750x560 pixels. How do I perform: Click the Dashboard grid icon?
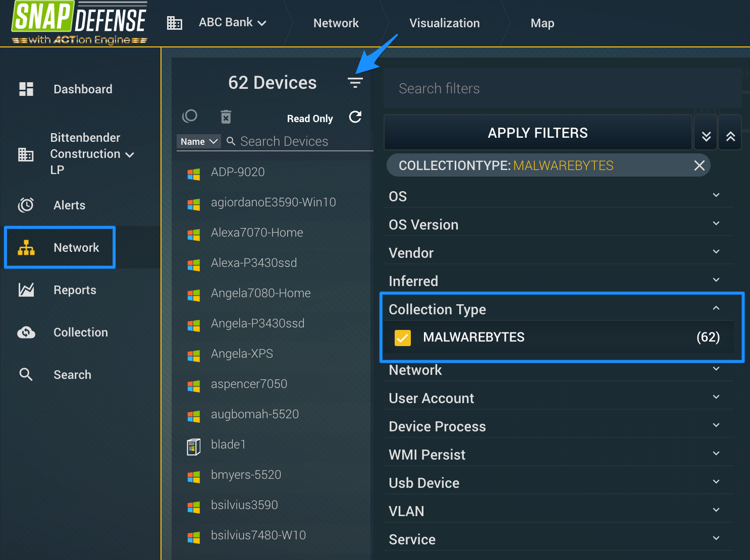(26, 89)
